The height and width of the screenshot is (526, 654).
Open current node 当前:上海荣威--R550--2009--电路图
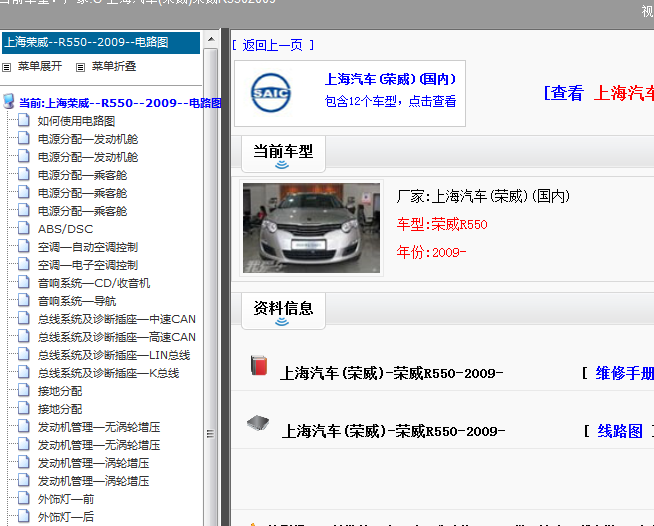[x=120, y=103]
